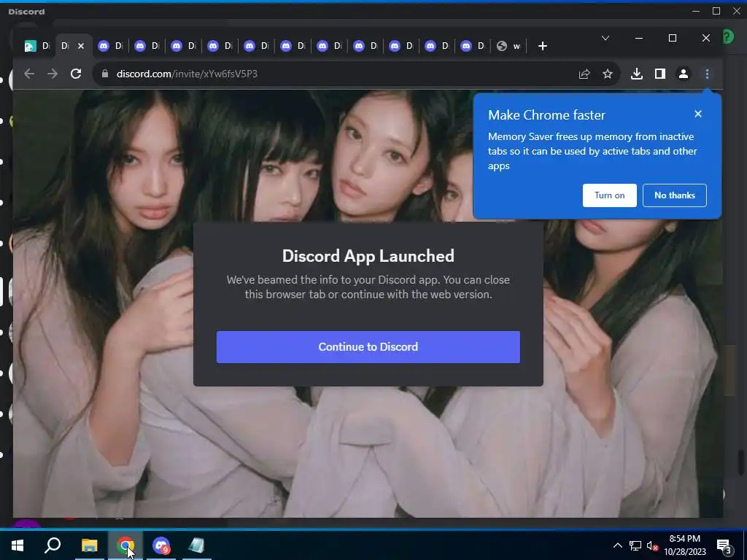Click the Discord App Launched heading
This screenshot has width=747, height=560.
pyautogui.click(x=368, y=256)
